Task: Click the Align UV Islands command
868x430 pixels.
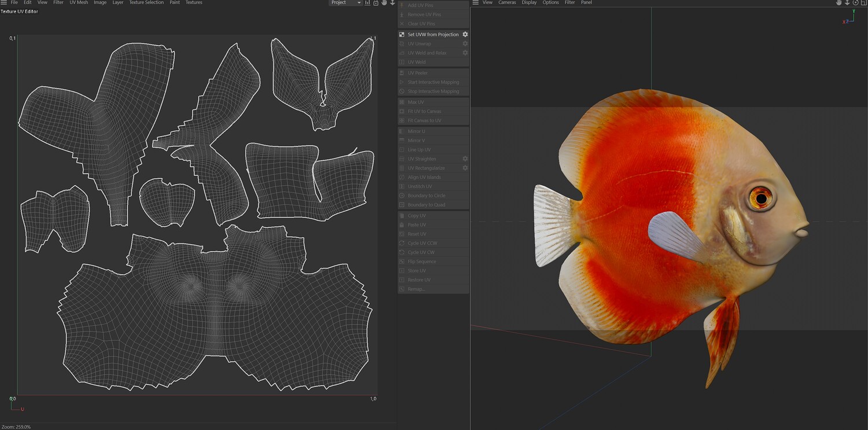Action: click(x=433, y=177)
